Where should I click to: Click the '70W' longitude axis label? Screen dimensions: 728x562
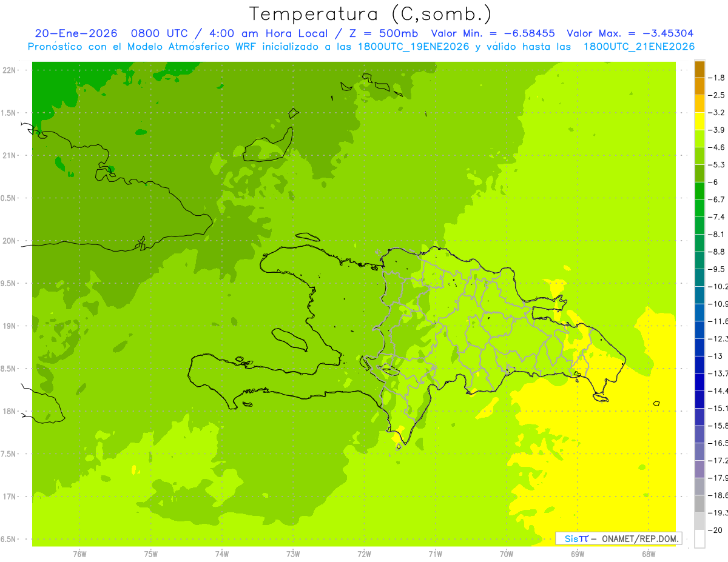click(x=507, y=554)
